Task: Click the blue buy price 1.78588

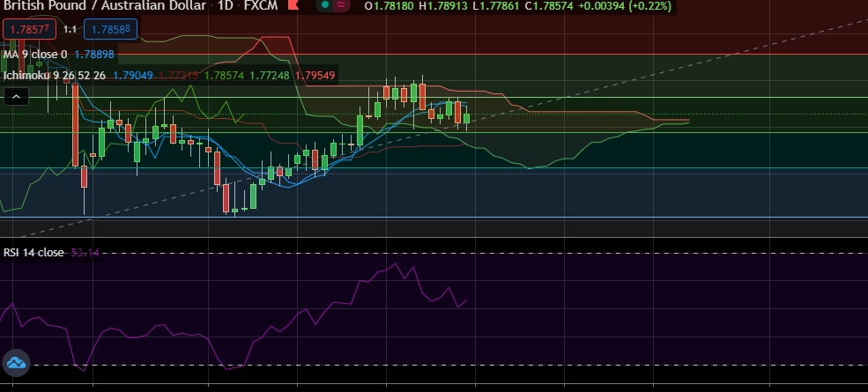Action: 111,29
